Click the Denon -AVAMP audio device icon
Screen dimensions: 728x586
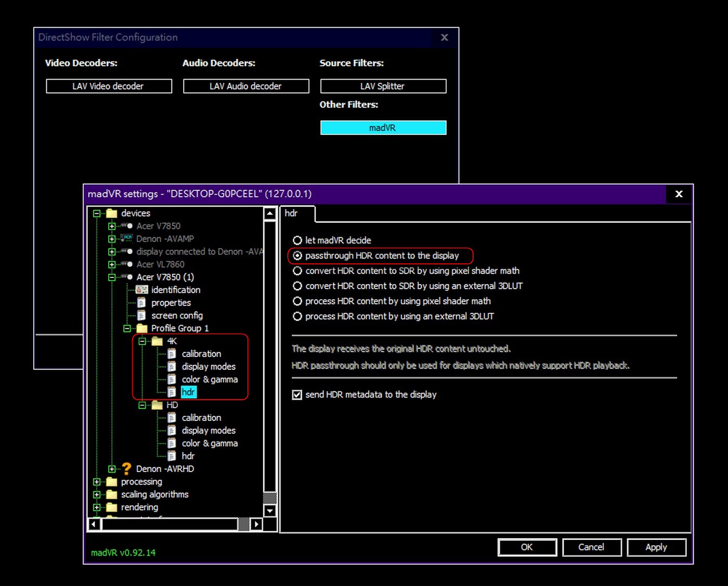[x=126, y=238]
